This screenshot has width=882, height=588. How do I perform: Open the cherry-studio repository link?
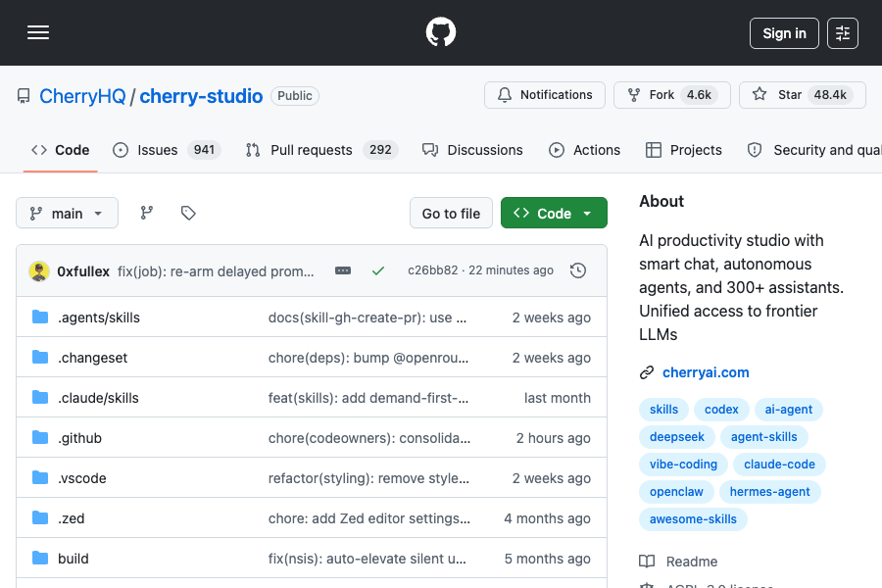click(x=201, y=96)
